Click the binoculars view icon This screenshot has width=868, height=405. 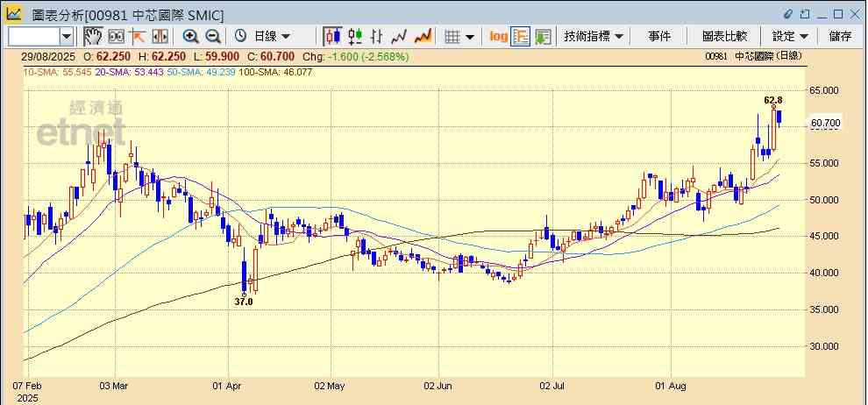[117, 37]
